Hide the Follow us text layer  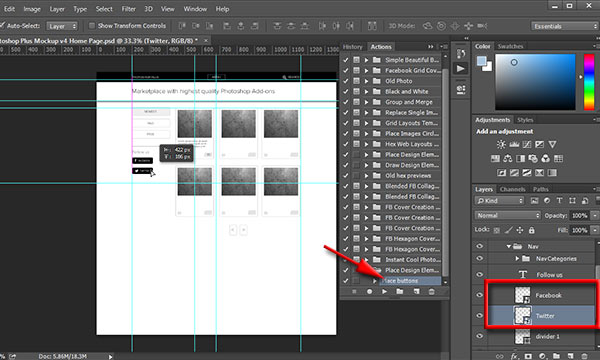480,274
